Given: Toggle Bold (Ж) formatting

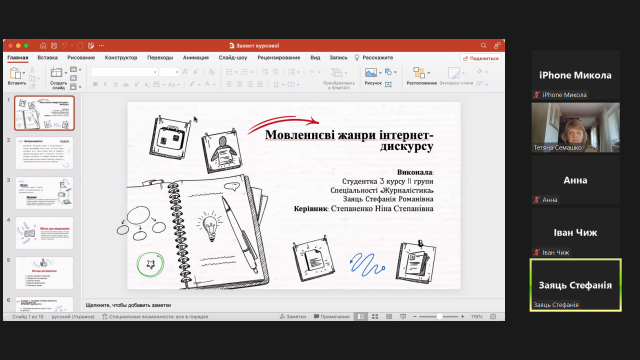Looking at the screenshot, I should 95,84.
